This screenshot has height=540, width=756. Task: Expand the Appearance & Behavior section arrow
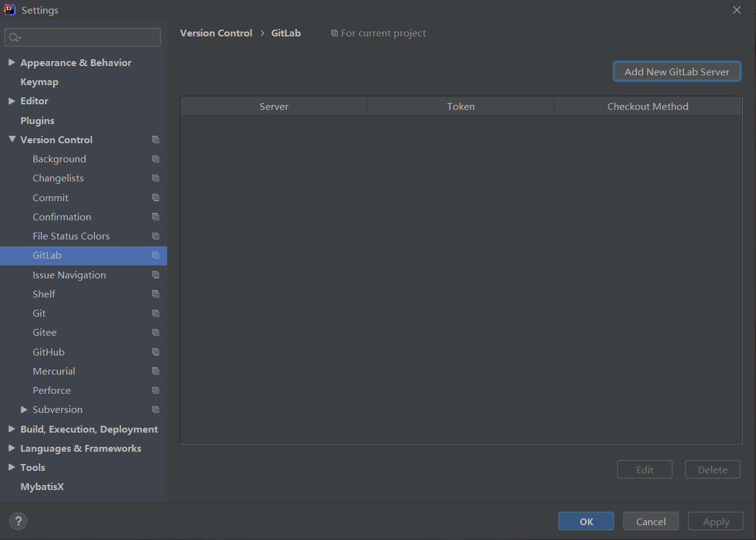(12, 62)
